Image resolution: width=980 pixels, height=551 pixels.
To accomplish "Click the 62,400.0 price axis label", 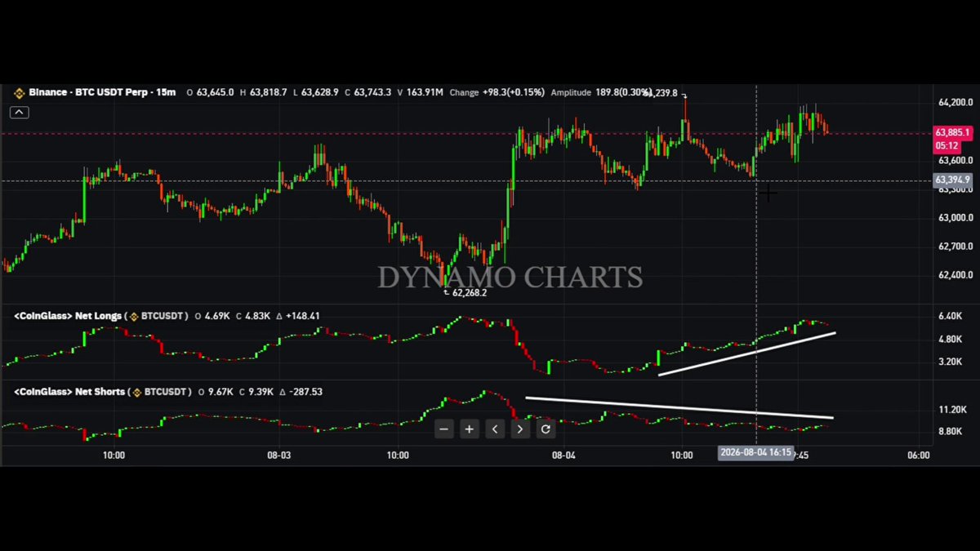I will [x=955, y=276].
